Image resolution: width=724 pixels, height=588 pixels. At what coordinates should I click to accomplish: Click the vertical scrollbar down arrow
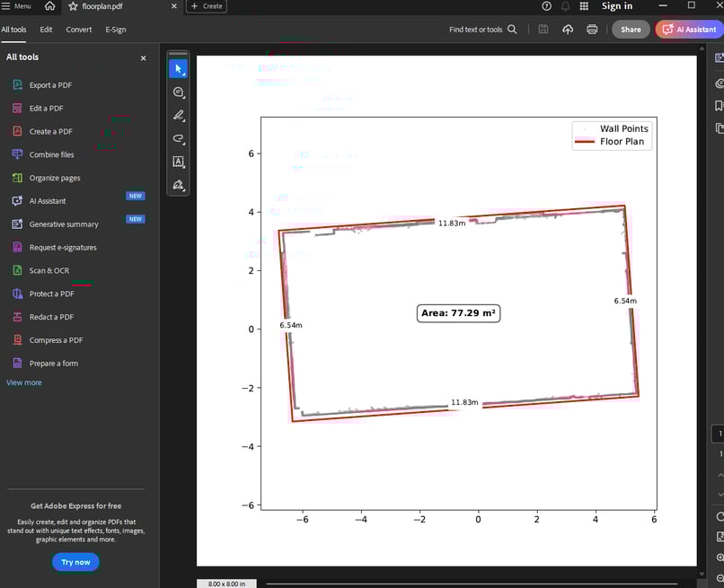(702, 575)
